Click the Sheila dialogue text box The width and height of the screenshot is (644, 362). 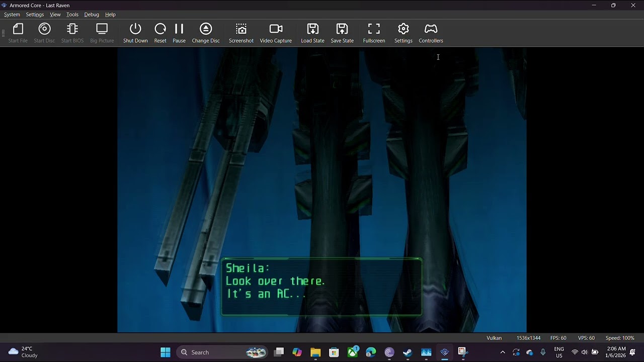tap(321, 287)
